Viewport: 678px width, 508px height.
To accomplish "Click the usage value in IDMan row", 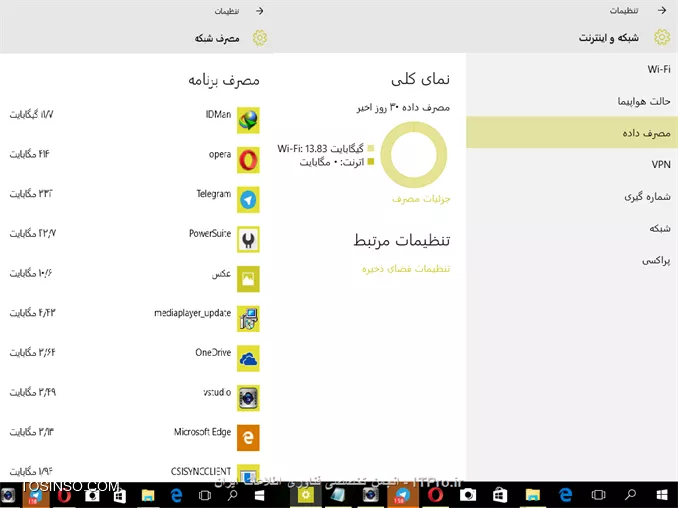I will pyautogui.click(x=32, y=115).
